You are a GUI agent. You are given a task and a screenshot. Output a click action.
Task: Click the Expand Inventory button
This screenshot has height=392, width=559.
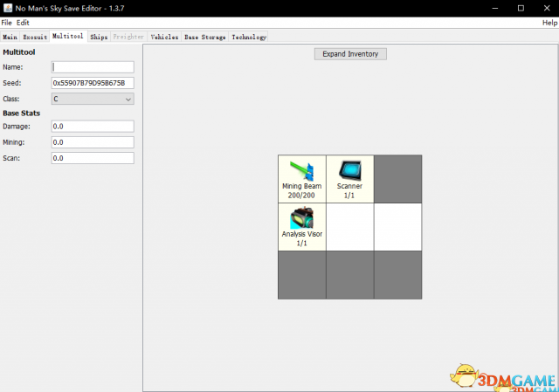[x=350, y=54]
